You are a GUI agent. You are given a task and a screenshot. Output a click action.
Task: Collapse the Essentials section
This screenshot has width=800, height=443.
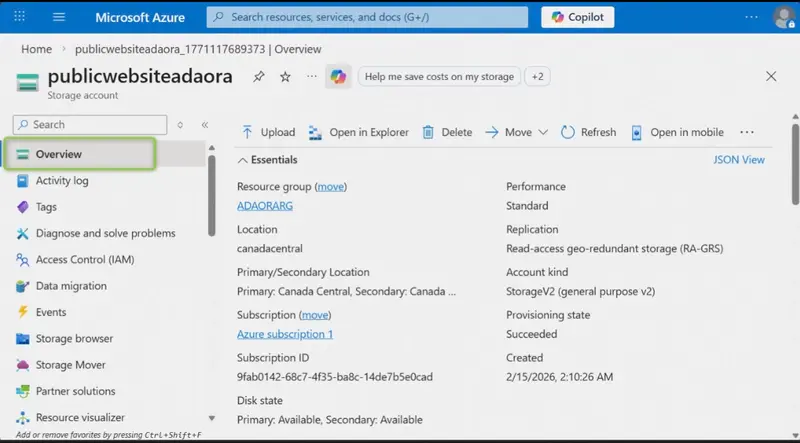(x=267, y=160)
